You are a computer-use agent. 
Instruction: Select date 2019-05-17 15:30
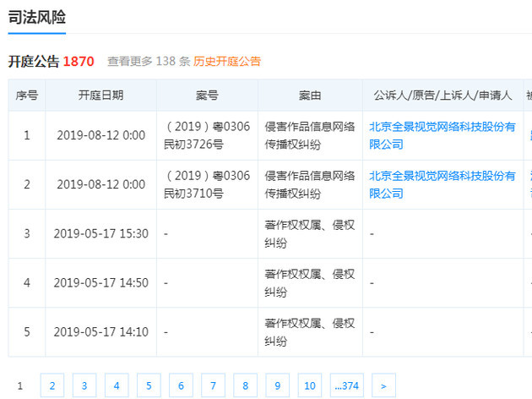point(101,233)
